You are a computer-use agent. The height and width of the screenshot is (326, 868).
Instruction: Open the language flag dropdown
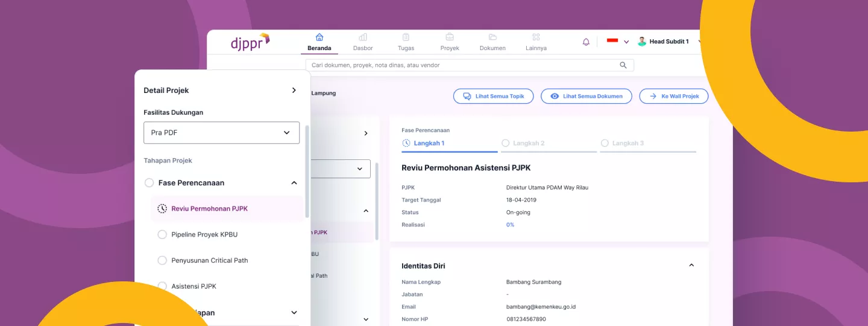click(618, 42)
